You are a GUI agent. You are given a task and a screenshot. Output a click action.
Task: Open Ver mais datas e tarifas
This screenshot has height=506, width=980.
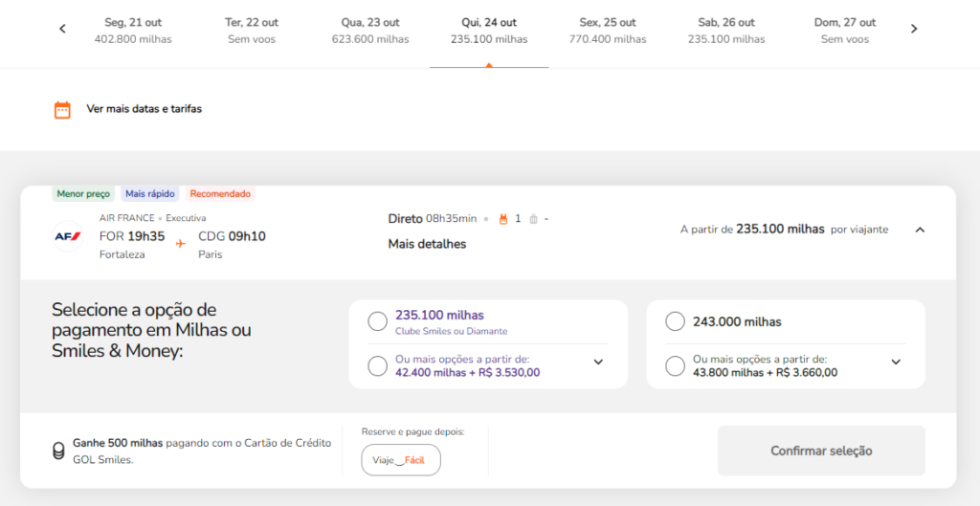[x=144, y=109]
